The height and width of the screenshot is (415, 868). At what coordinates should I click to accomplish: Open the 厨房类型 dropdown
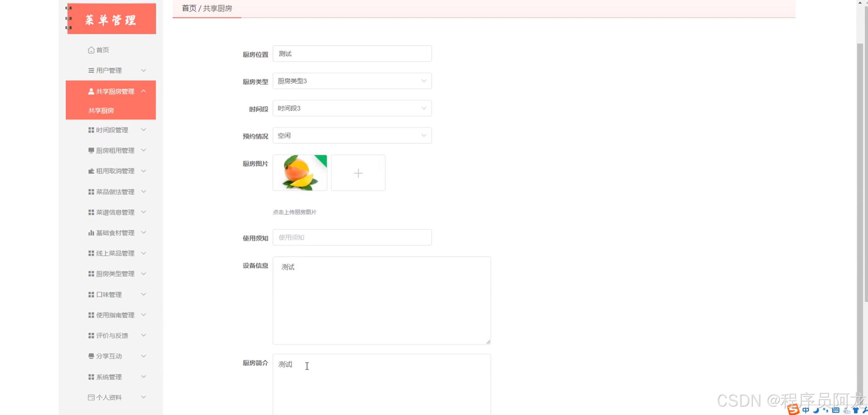pos(352,81)
